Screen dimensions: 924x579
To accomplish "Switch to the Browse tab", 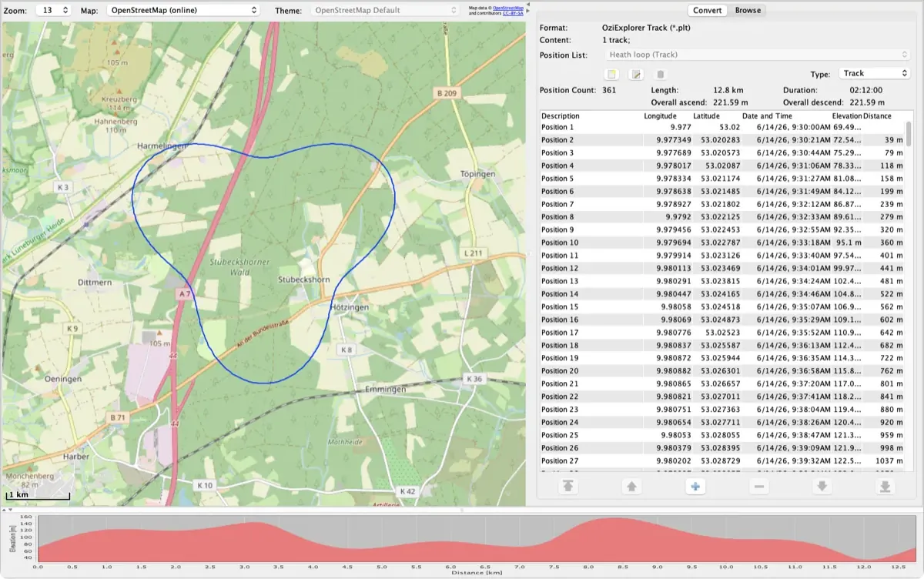I will (x=748, y=10).
